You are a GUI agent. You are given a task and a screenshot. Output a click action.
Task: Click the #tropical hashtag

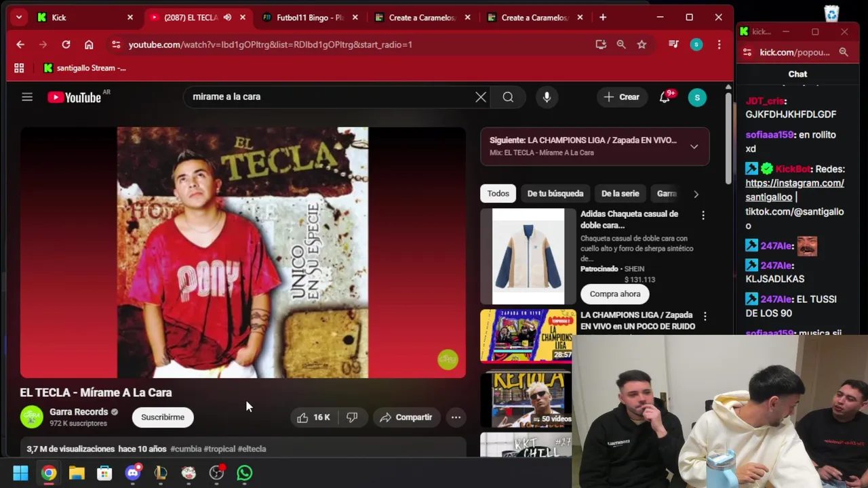tap(220, 449)
